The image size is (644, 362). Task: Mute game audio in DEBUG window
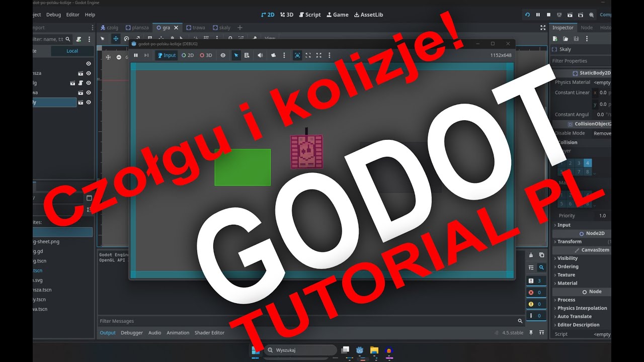pyautogui.click(x=260, y=55)
